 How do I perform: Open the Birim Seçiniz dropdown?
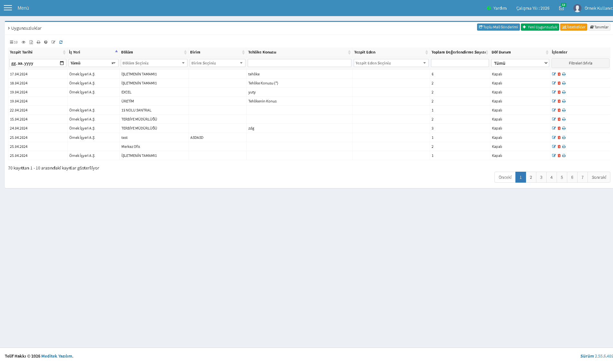[217, 63]
